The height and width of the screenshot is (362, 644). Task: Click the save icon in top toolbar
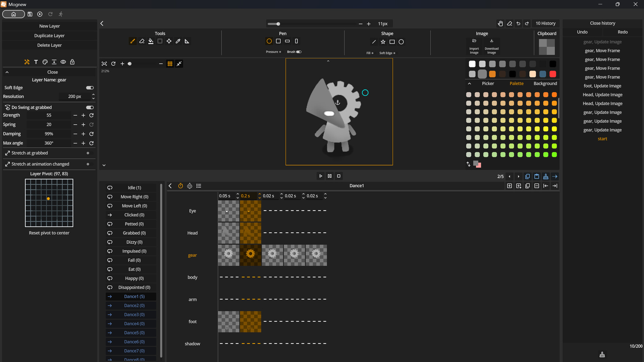click(30, 14)
